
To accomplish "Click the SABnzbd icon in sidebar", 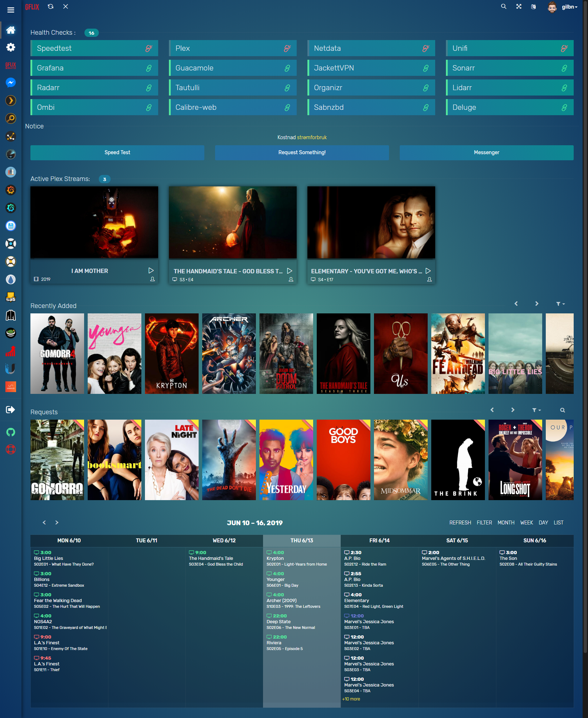I will pyautogui.click(x=11, y=297).
